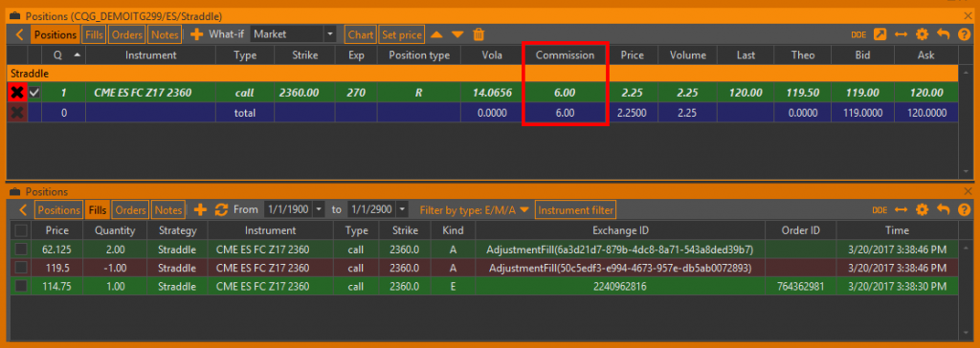
Task: Move the position down with the down triangle
Action: (x=457, y=34)
